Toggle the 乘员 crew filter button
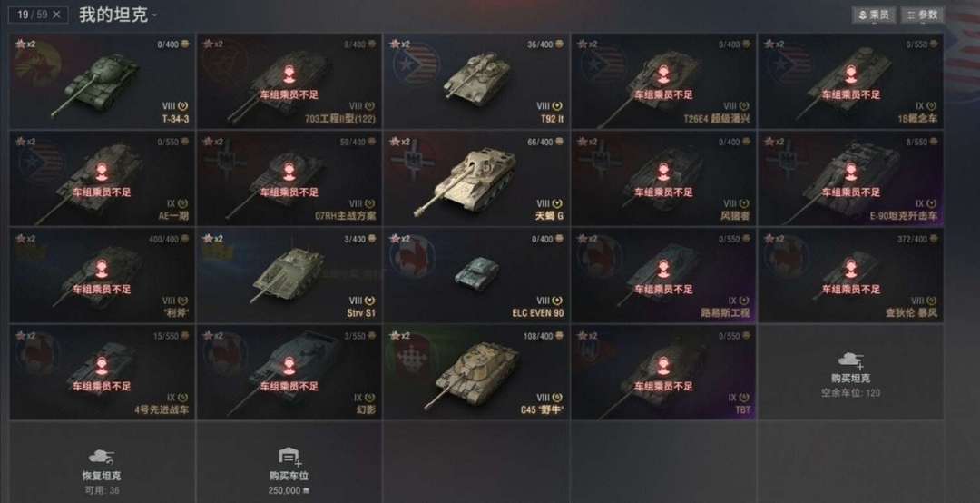Viewport: 980px width, 503px height. (874, 15)
